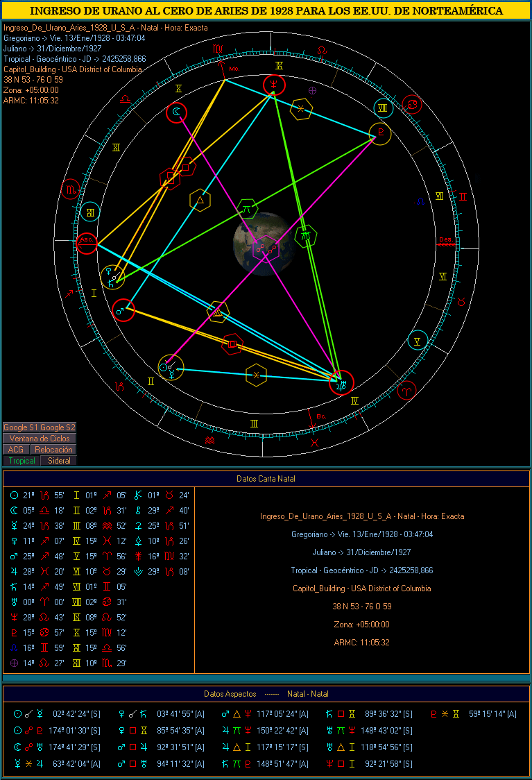This screenshot has width=532, height=780.
Task: Switch zodiac to Tropical
Action: pos(22,461)
